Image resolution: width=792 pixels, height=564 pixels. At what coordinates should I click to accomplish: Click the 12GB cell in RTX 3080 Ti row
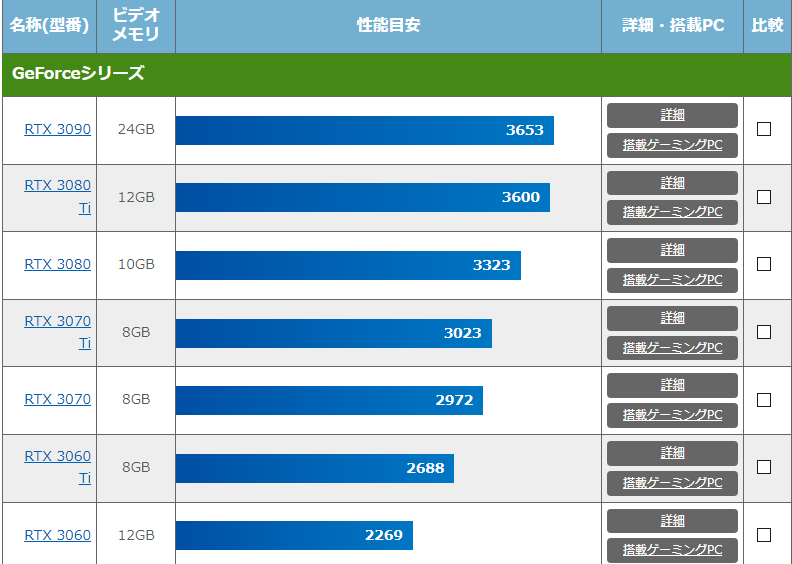[x=136, y=197]
